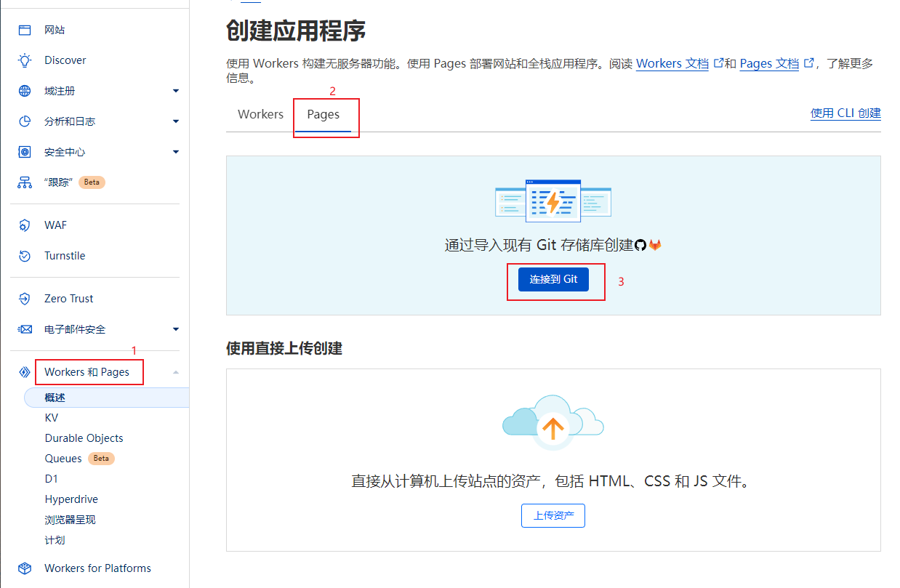
Task: Switch to the Workers tab
Action: [x=260, y=115]
